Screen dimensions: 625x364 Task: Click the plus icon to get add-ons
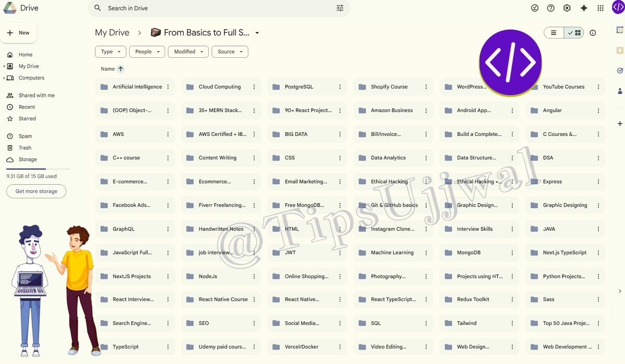coord(620,123)
